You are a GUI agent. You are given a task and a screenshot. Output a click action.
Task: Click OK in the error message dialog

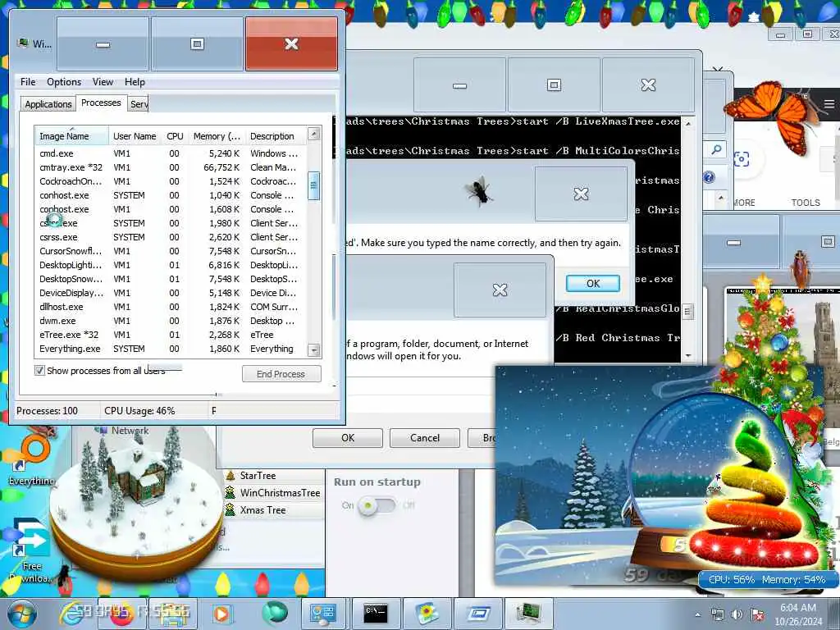[593, 283]
